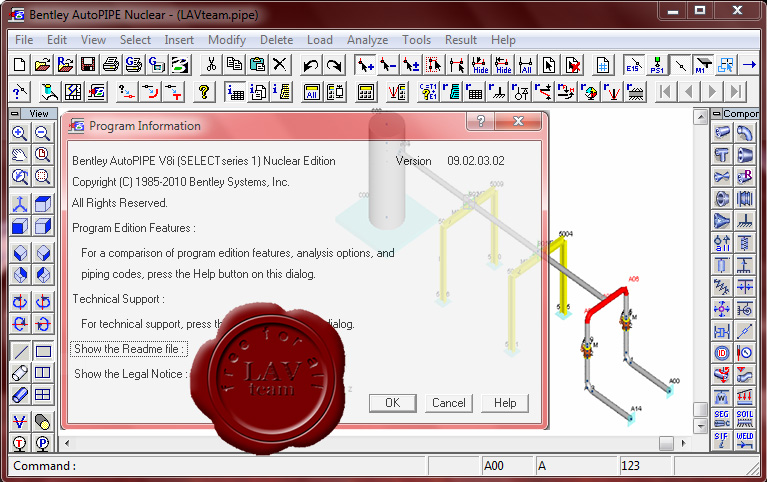Click the horizontal scrollbar left arrow

tap(67, 443)
